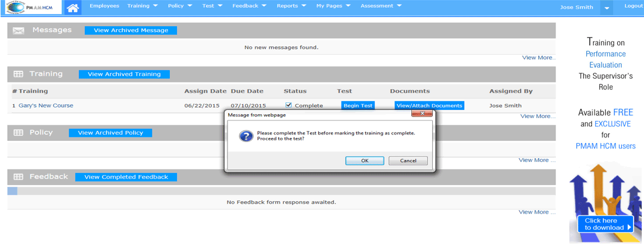The width and height of the screenshot is (644, 245).
Task: Open the Test dropdown menu
Action: click(x=212, y=6)
